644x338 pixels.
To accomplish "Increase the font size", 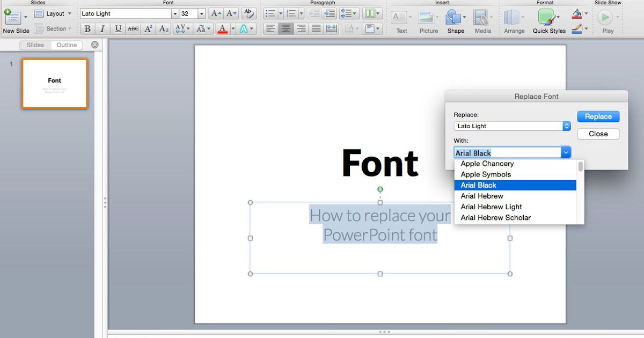I will click(x=216, y=13).
